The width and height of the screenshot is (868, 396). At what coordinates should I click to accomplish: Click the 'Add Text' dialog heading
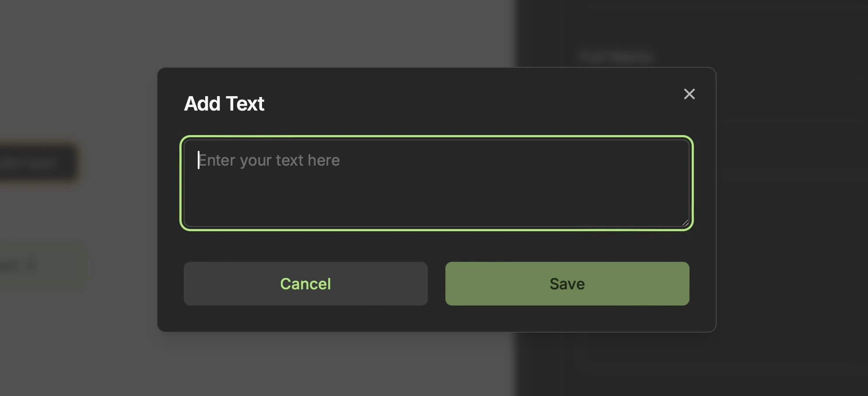tap(224, 104)
